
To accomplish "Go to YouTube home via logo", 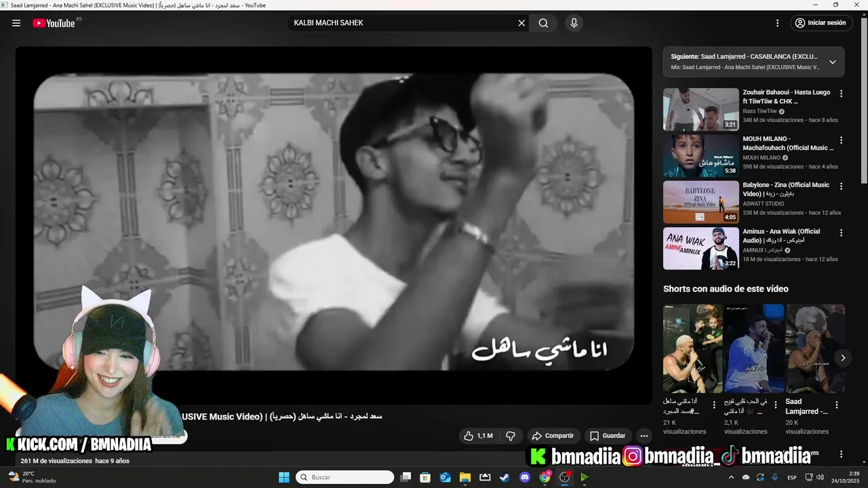I will pyautogui.click(x=54, y=23).
